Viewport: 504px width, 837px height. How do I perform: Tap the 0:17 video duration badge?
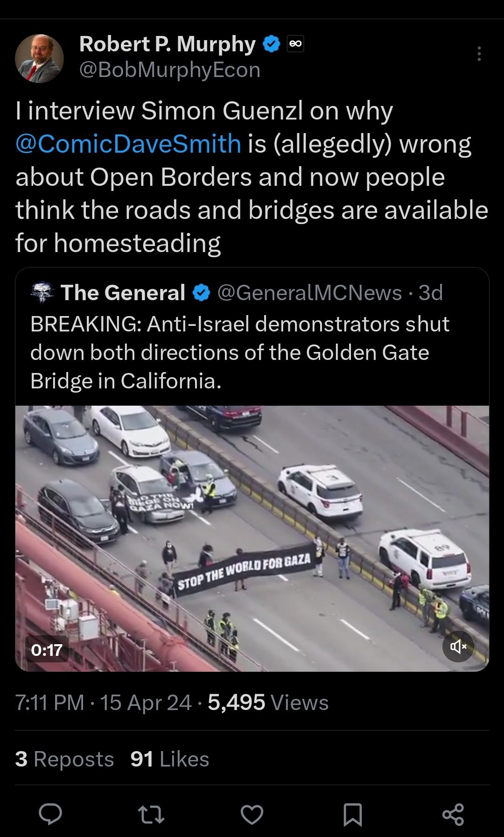click(47, 649)
